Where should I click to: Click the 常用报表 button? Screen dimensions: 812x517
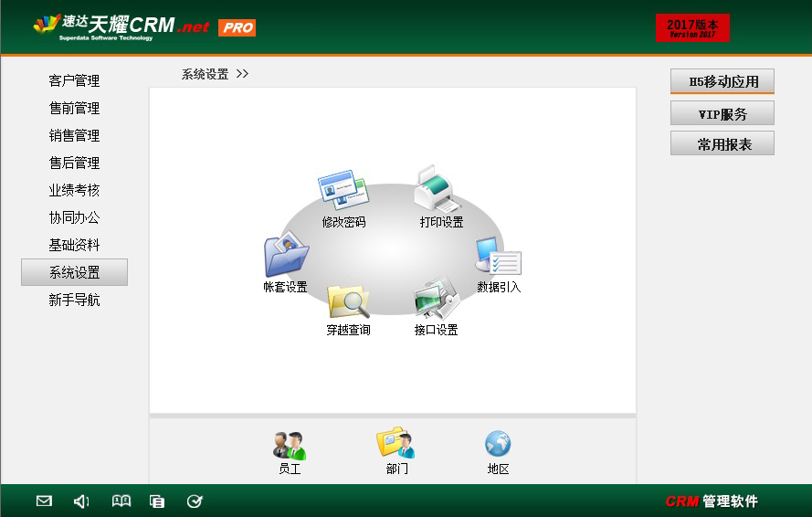(x=722, y=143)
